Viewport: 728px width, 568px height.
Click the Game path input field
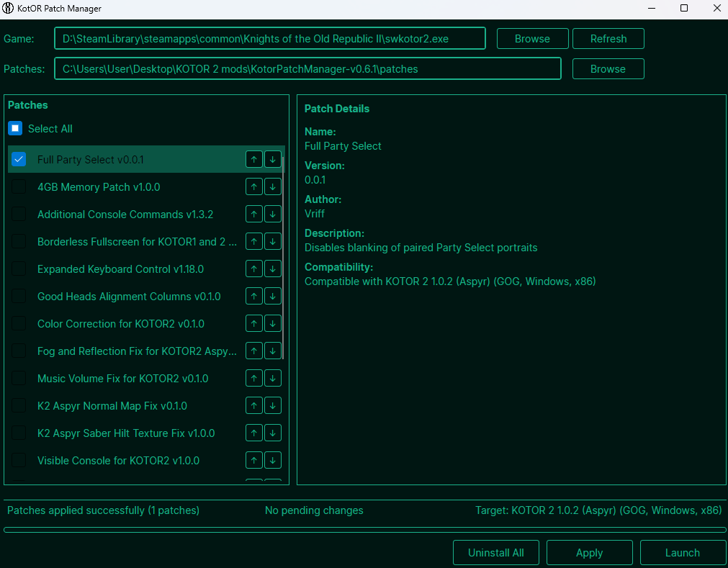(270, 39)
